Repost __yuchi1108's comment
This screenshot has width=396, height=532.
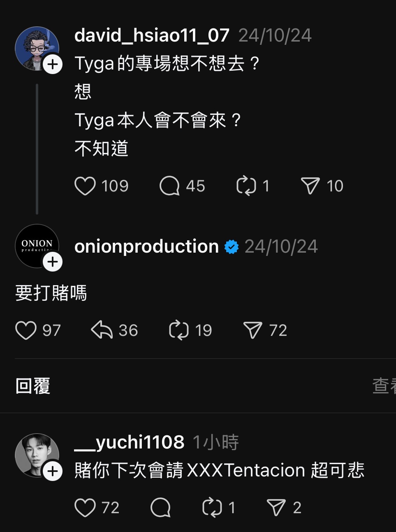[x=212, y=508]
